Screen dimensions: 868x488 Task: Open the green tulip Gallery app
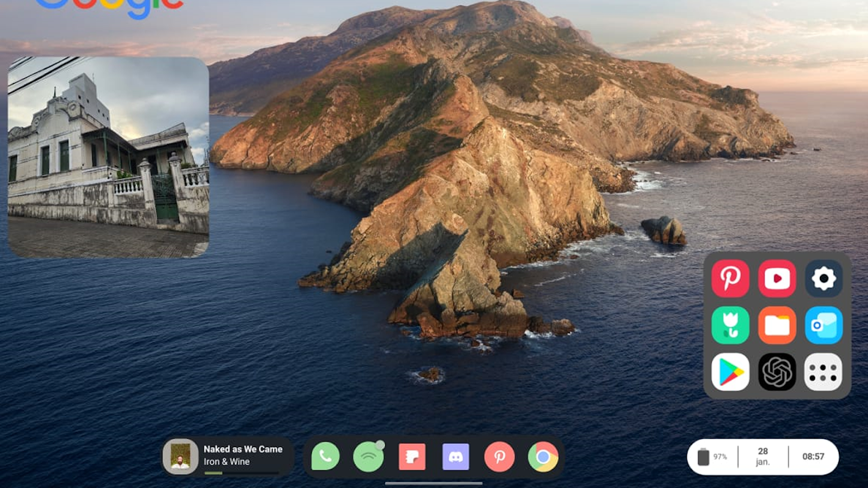[x=730, y=325]
